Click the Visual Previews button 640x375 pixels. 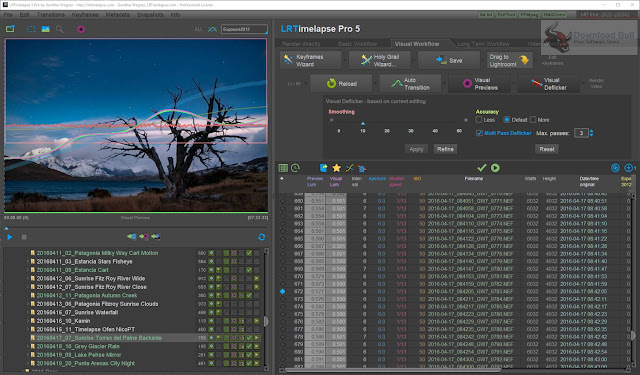coord(480,84)
